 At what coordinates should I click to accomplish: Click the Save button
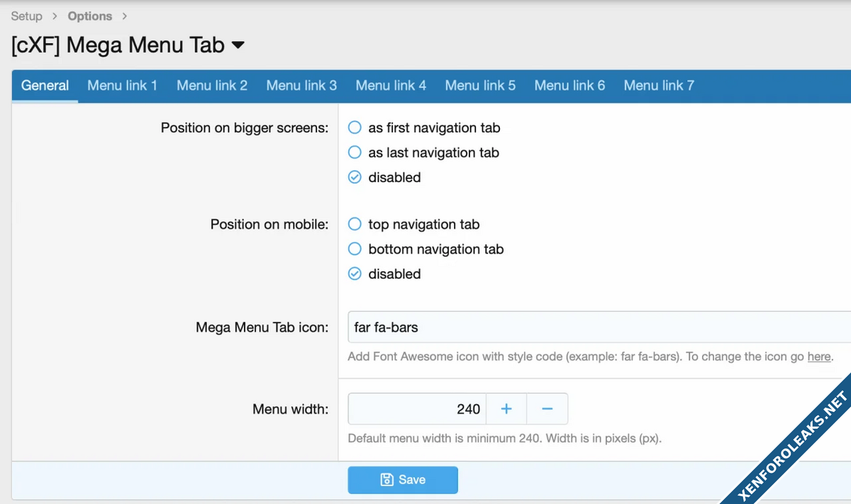point(402,480)
